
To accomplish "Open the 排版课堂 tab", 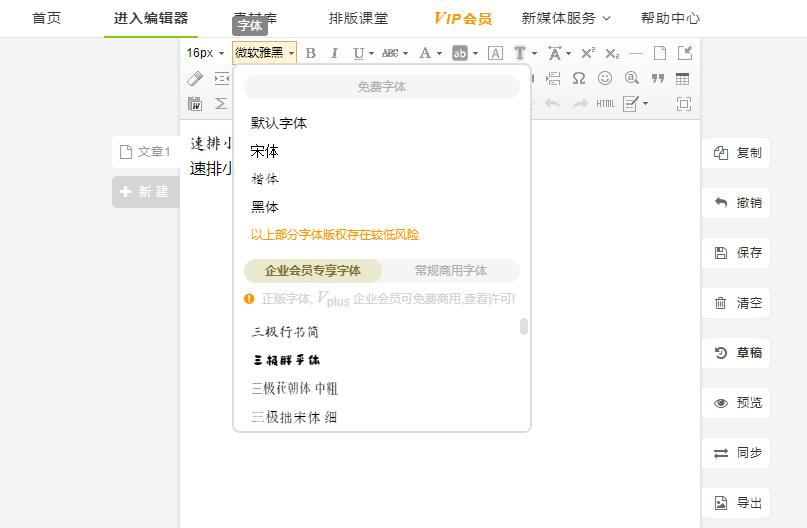I will (358, 19).
